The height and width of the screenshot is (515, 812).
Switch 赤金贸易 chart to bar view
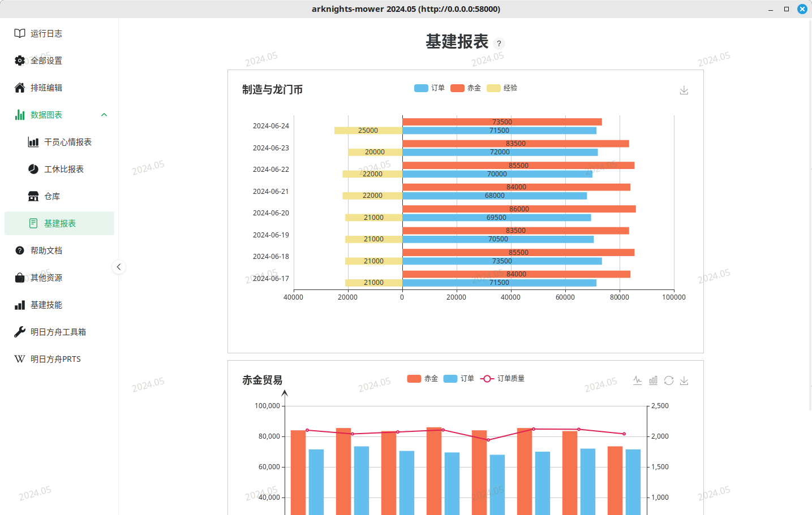653,380
